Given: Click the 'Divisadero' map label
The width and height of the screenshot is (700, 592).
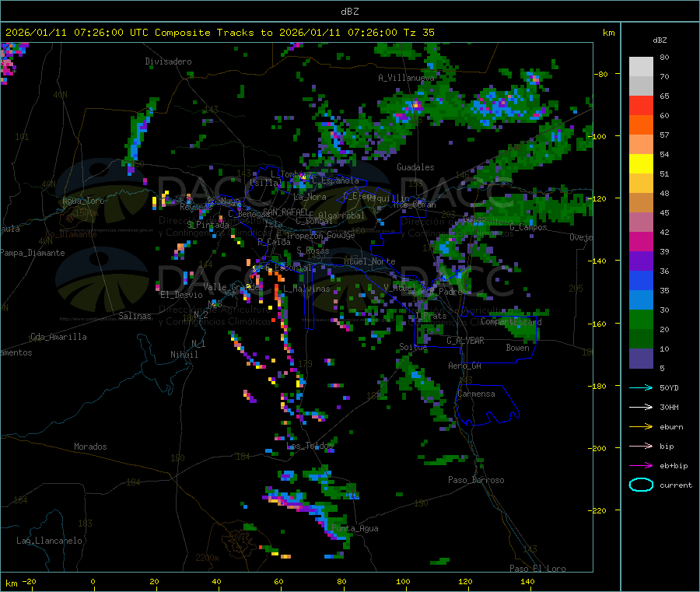Looking at the screenshot, I should tap(168, 61).
